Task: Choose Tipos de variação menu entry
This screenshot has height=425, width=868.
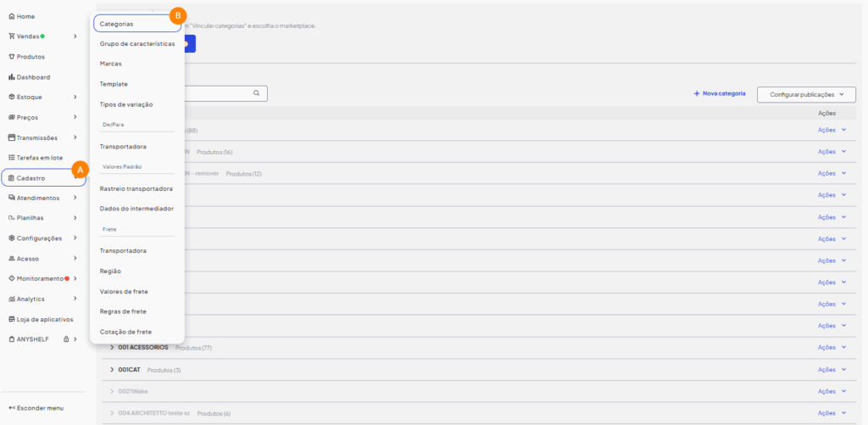Action: coord(126,104)
